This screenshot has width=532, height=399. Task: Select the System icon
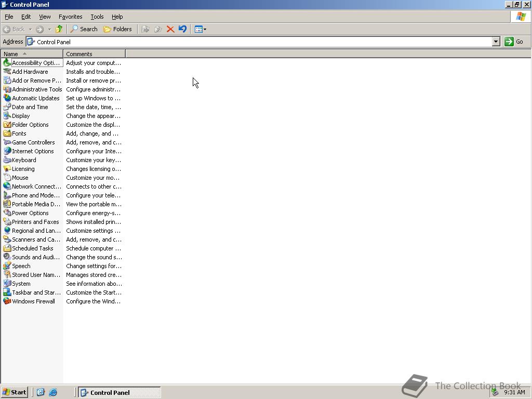coord(7,283)
